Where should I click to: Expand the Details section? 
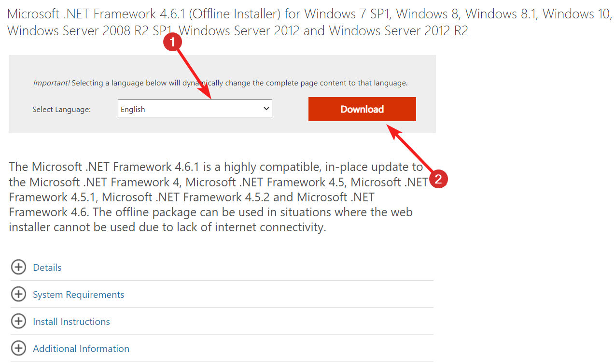[47, 267]
